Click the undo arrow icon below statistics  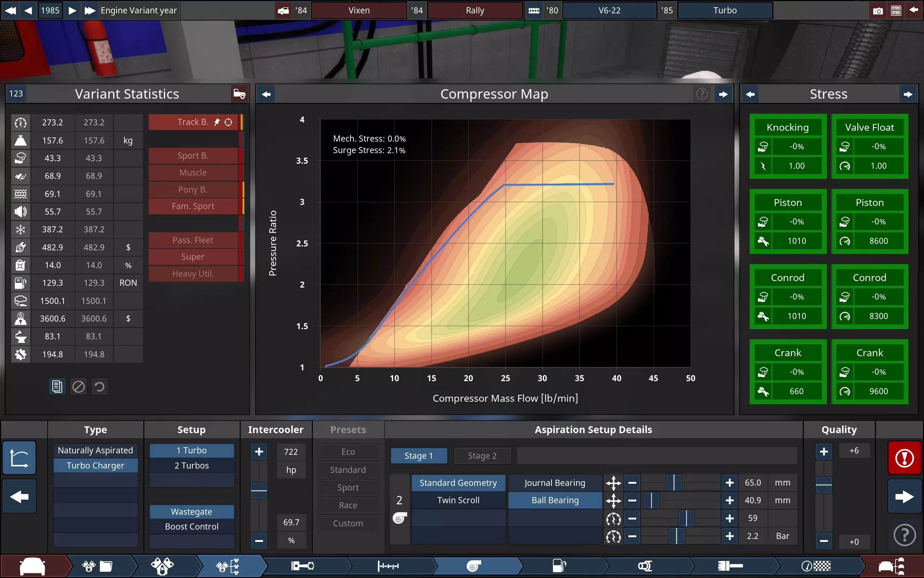pos(100,387)
